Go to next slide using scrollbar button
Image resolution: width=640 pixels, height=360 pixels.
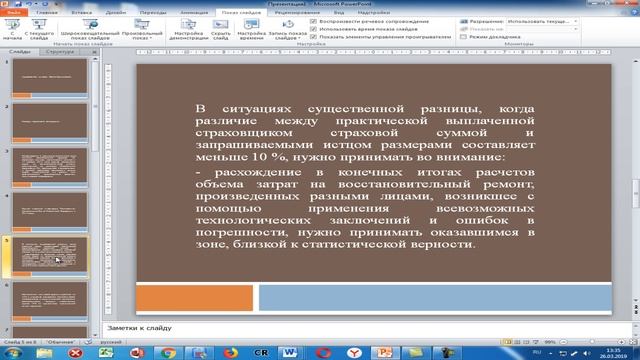pyautogui.click(x=636, y=312)
